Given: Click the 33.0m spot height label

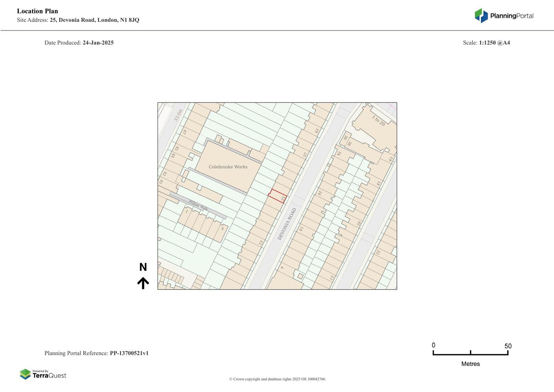Looking at the screenshot, I should (x=178, y=115).
